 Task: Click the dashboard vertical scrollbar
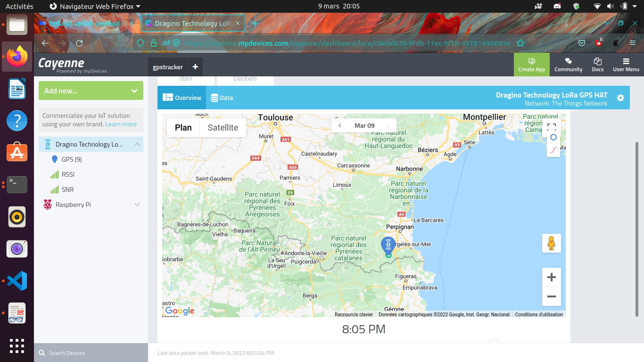tap(637, 229)
